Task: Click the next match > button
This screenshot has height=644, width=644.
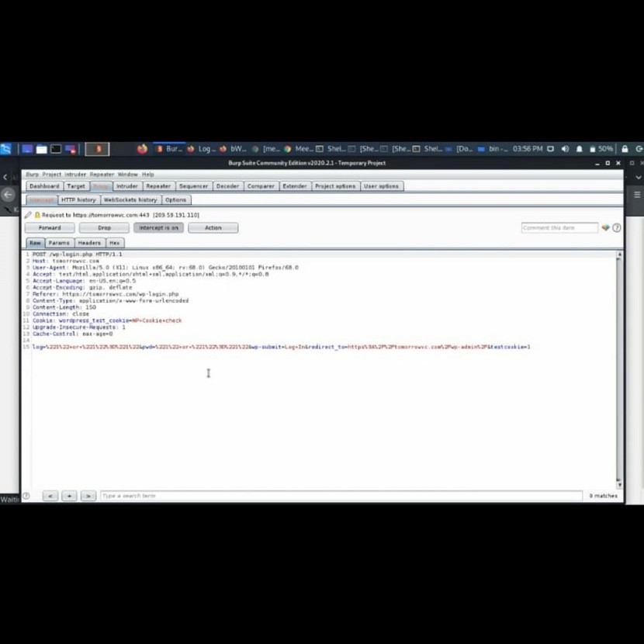Action: 88,496
